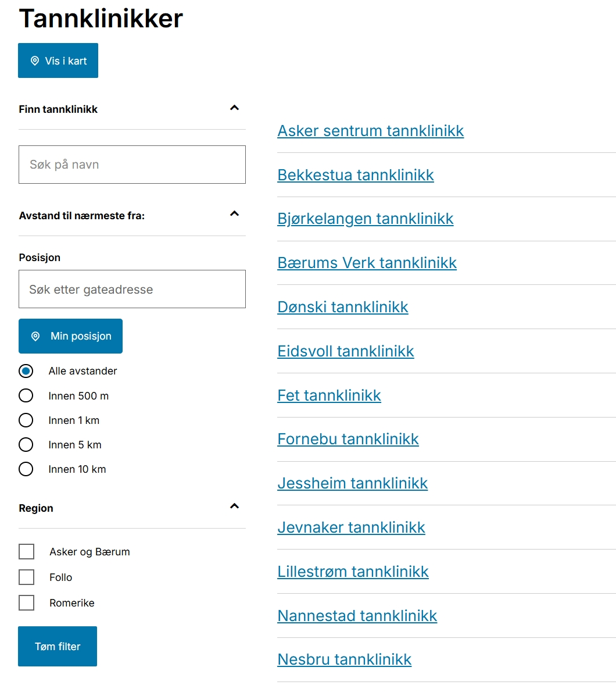Collapse the Region filter section
This screenshot has width=616, height=692.
coord(234,506)
